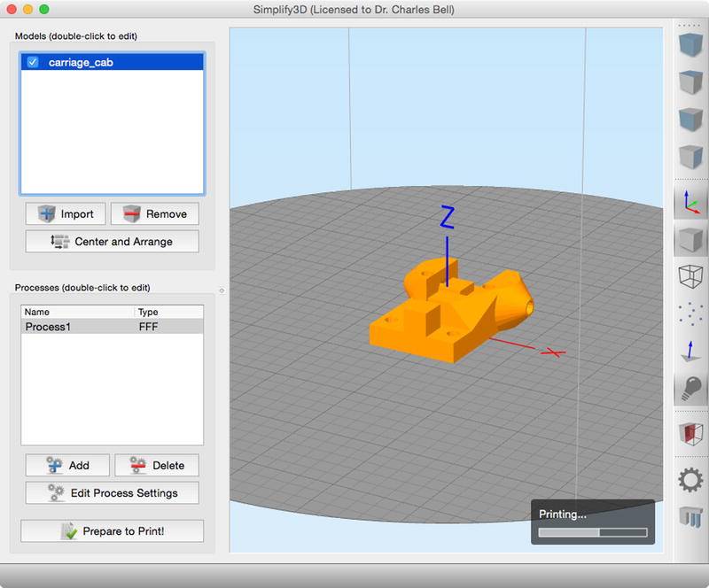Maximize the Simplify3D window

tap(44, 9)
